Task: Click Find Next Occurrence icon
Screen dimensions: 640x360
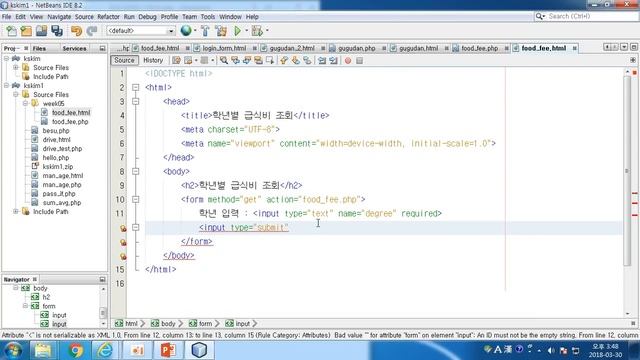Action: pos(247,60)
